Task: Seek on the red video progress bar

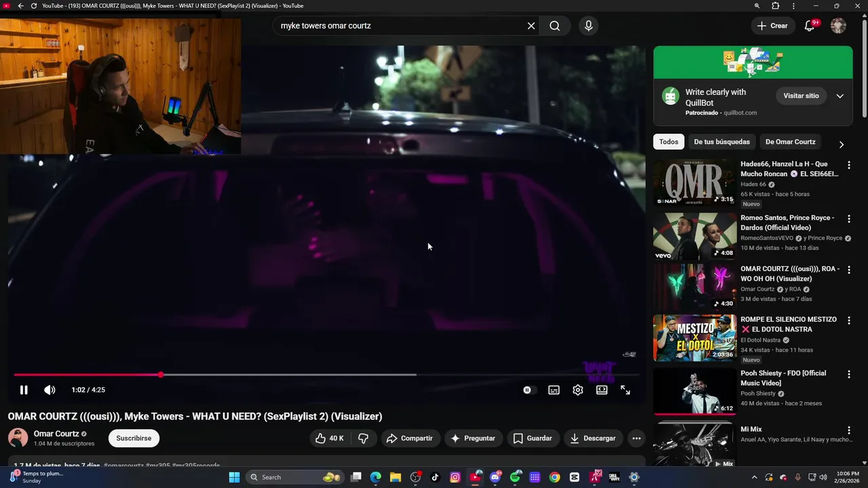Action: [x=87, y=375]
